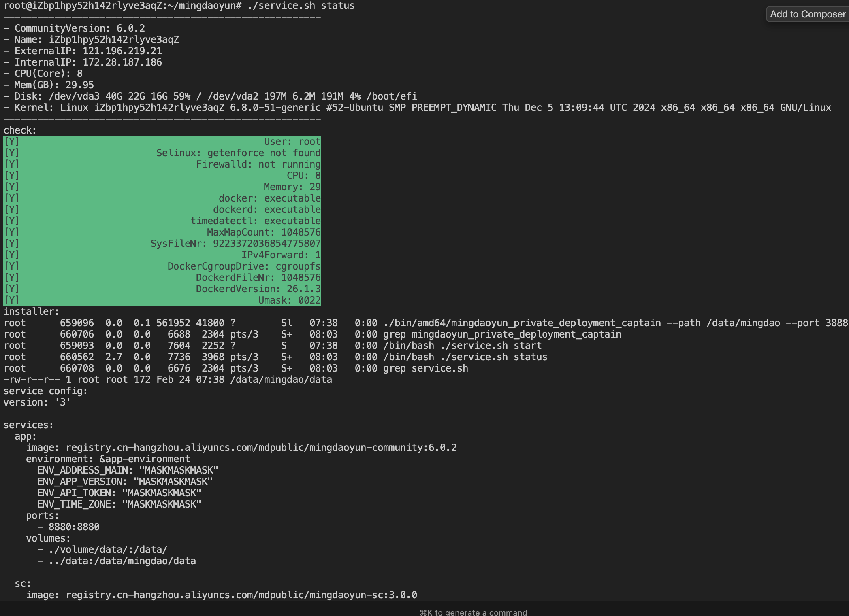Click the [Y] marker beside User: root
This screenshot has height=616, width=849.
(12, 142)
